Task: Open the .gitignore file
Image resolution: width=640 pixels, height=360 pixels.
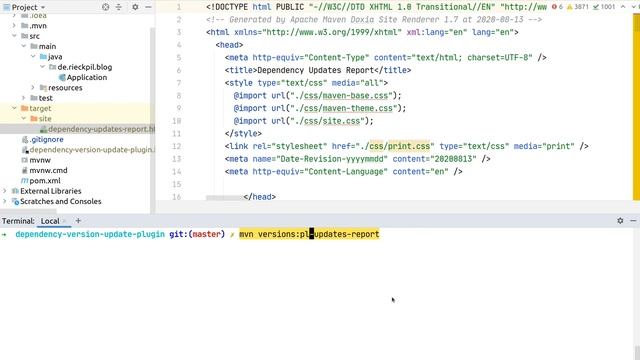Action: pyautogui.click(x=46, y=139)
